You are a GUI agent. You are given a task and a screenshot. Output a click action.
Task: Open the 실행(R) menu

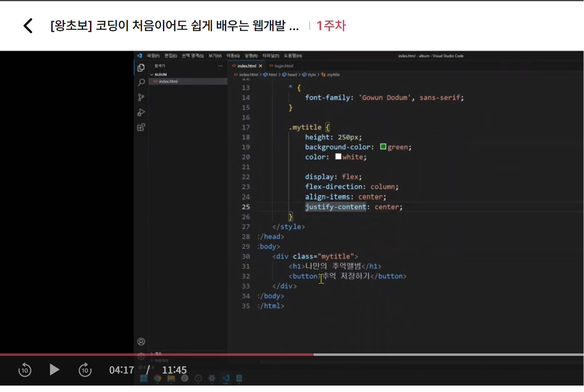[251, 56]
